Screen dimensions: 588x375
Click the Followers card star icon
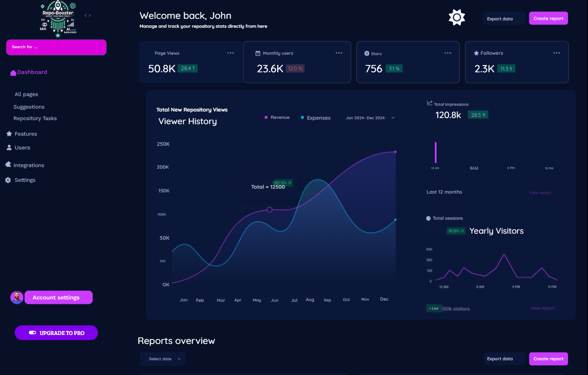click(x=476, y=53)
